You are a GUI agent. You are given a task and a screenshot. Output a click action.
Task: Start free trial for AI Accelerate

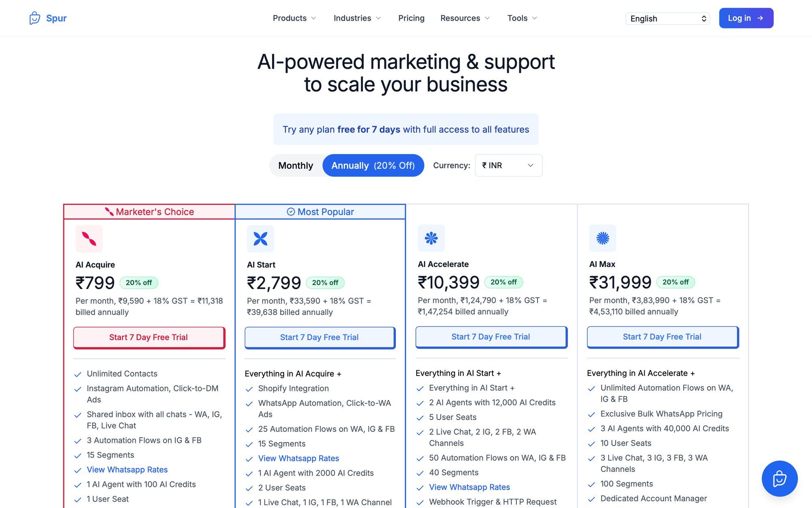491,337
